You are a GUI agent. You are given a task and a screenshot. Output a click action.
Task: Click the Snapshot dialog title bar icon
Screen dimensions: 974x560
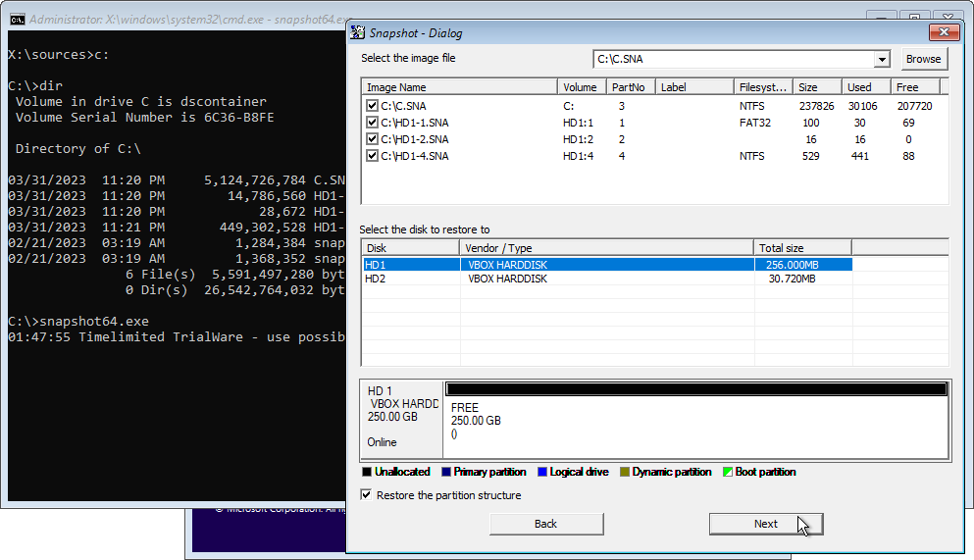(360, 32)
